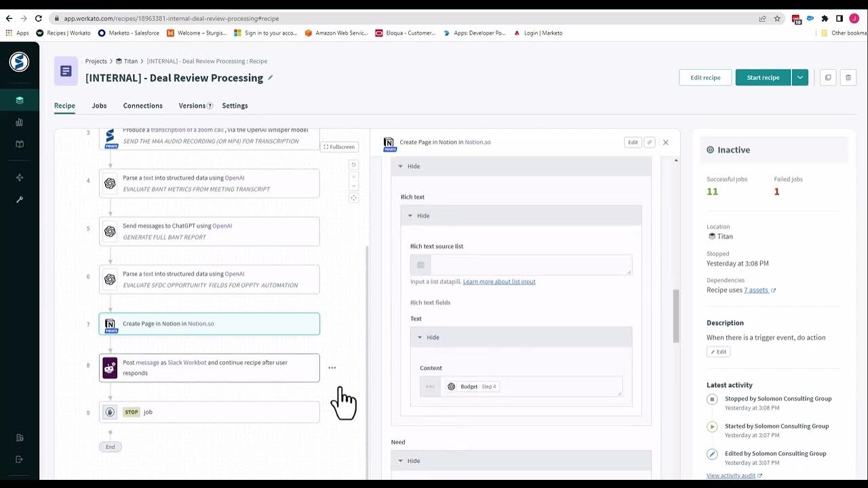
Task: Open the Recipes | Workato bookmark
Action: pos(63,33)
